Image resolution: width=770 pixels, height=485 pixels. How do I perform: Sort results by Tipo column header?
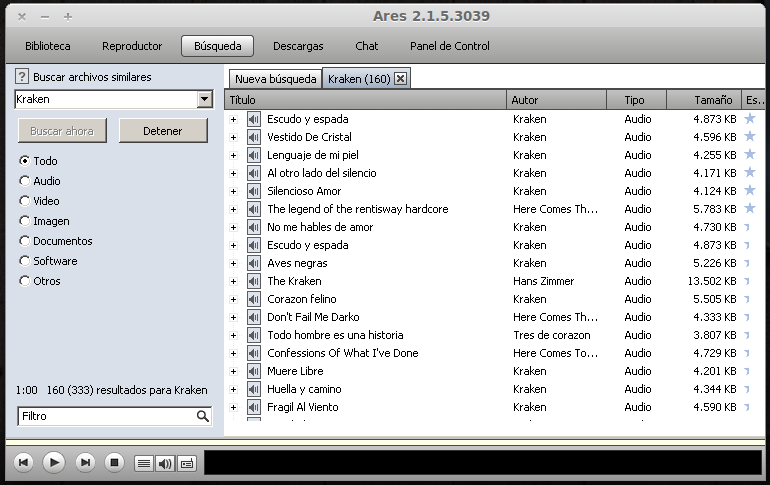636,100
